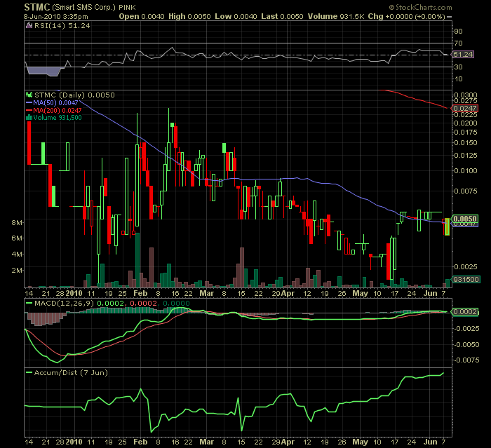
Task: Click the RSI(14) indicator icon
Action: click(x=28, y=25)
